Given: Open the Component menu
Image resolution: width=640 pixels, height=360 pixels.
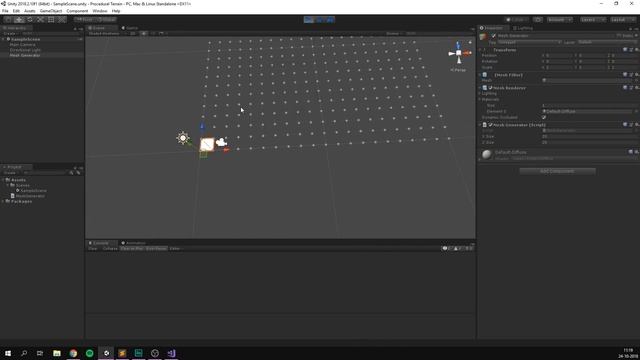Looking at the screenshot, I should pyautogui.click(x=77, y=11).
